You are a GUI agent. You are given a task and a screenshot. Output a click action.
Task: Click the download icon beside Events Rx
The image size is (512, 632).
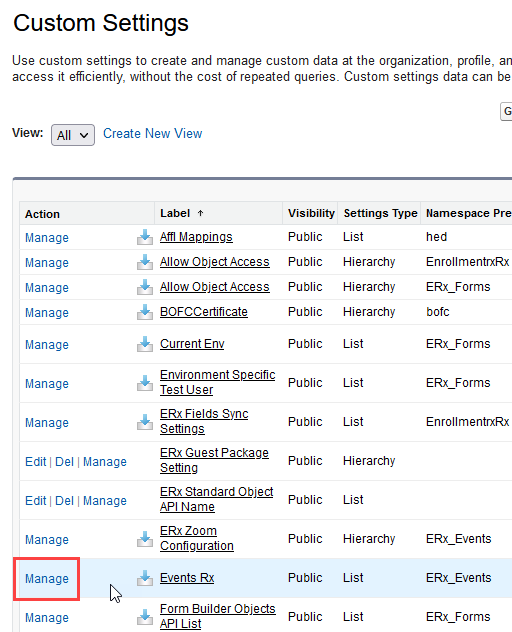click(x=145, y=578)
